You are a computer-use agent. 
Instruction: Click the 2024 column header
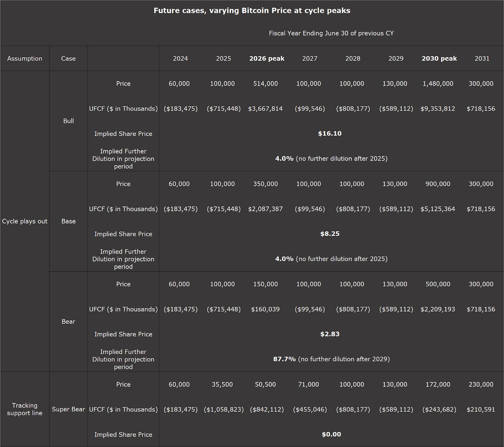click(180, 58)
